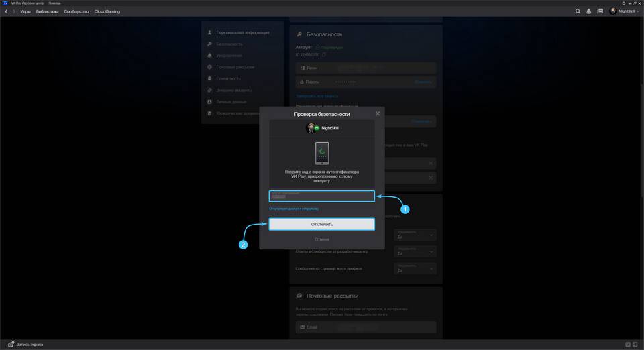Open the messages chat icon
Viewport: 644px width, 350px height.
click(x=600, y=11)
